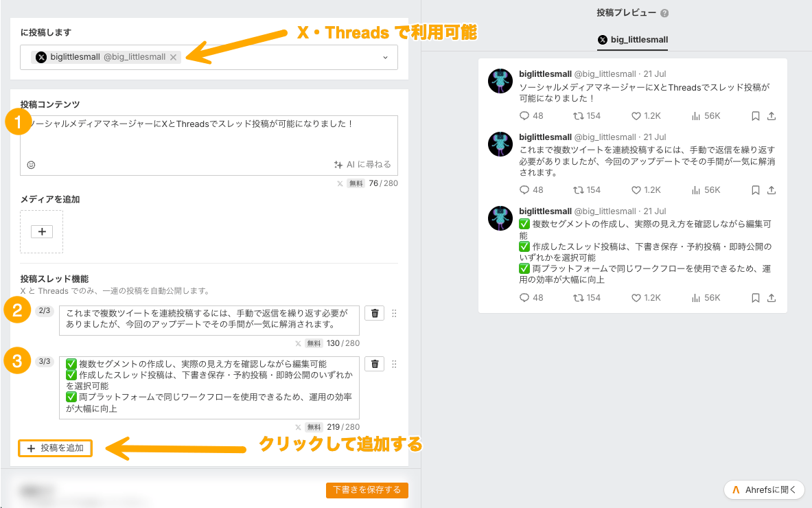Image resolution: width=812 pixels, height=508 pixels.
Task: Delete the 3/3 thread segment
Action: (x=374, y=364)
